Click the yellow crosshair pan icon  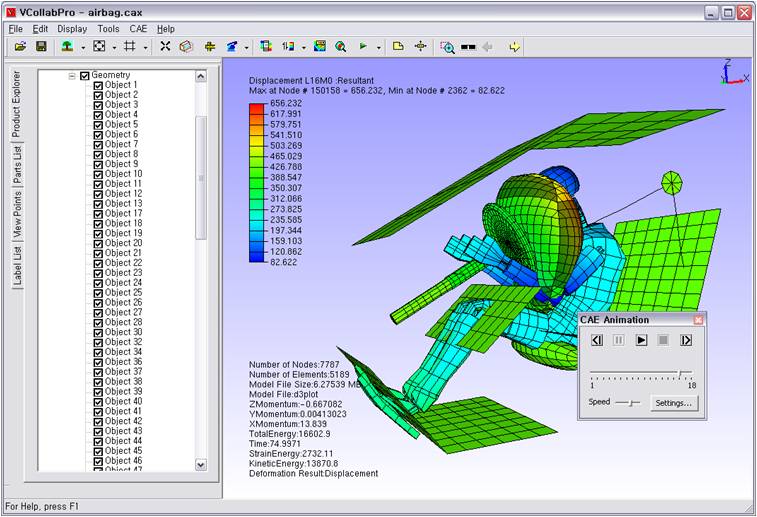coord(421,46)
